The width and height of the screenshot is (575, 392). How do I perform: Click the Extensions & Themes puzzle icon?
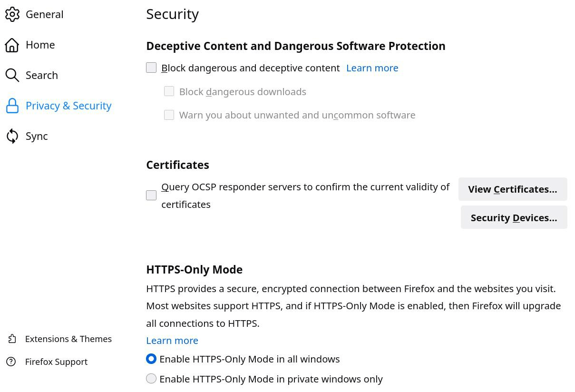(x=12, y=339)
